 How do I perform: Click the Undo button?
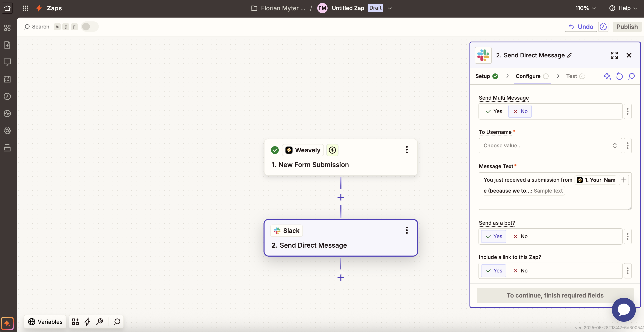click(581, 27)
